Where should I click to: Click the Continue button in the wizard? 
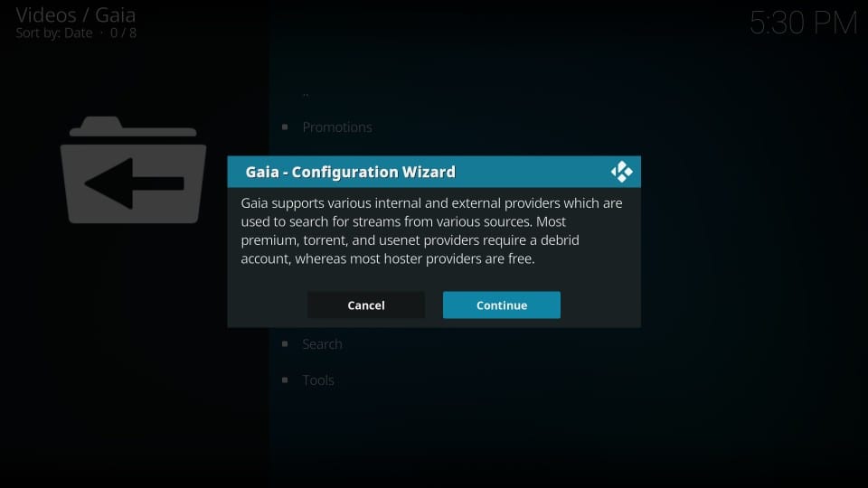coord(502,305)
